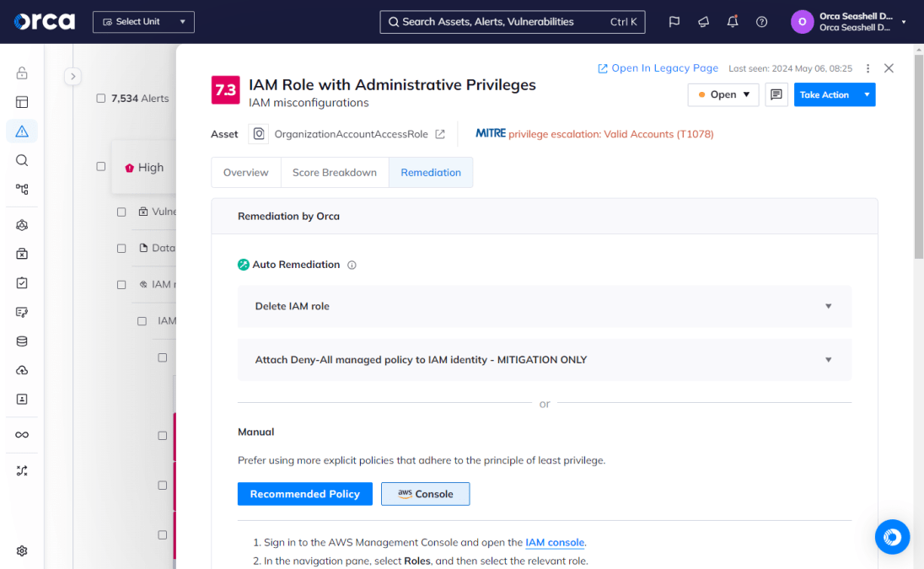This screenshot has width=924, height=569.
Task: Open the code review sidebar icon
Action: tap(22, 312)
